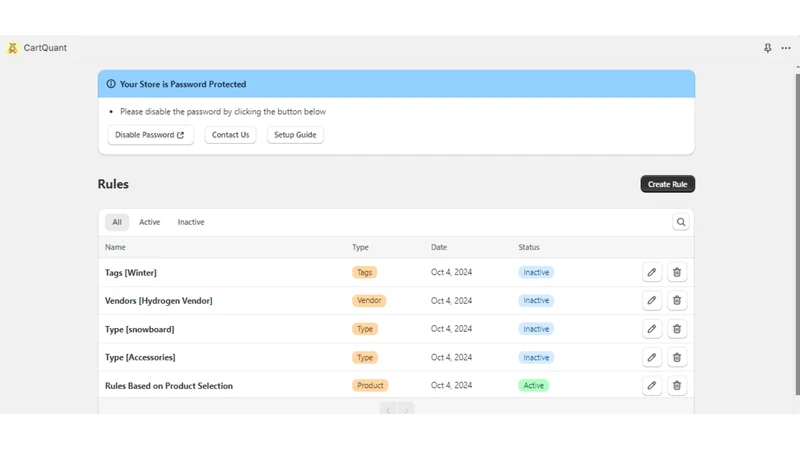Image resolution: width=800 pixels, height=450 pixels.
Task: Edit Rules Based on Product Selection
Action: point(652,386)
